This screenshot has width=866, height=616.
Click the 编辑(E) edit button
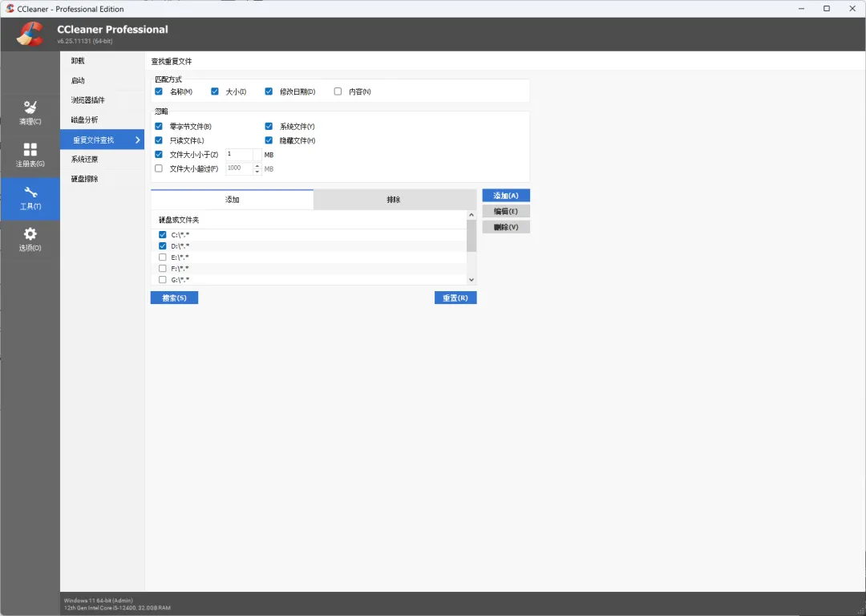506,211
